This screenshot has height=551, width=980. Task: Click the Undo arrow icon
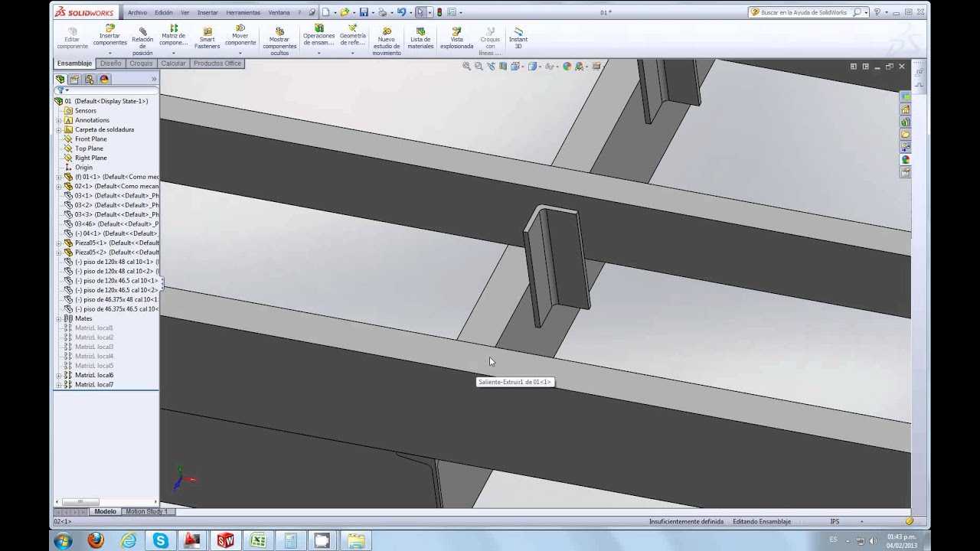(401, 12)
